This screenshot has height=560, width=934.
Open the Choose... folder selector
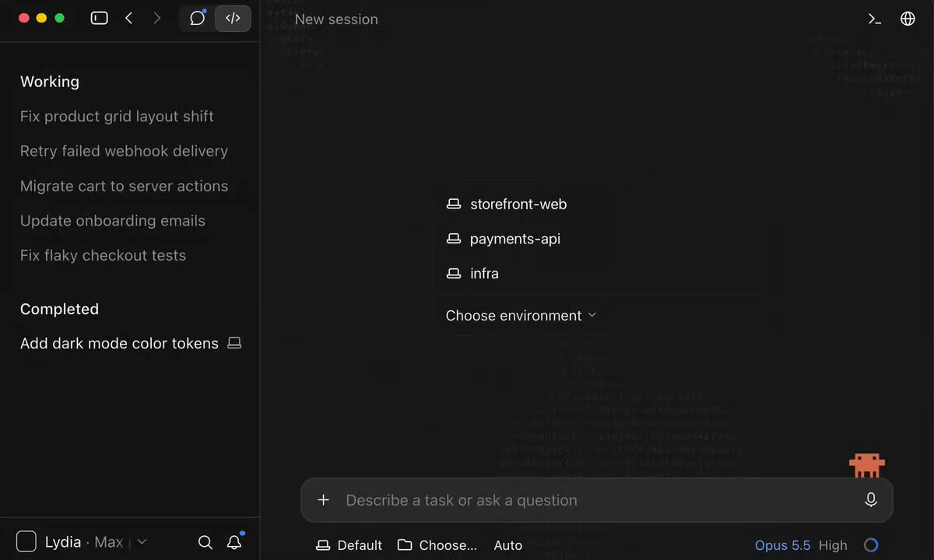[437, 545]
